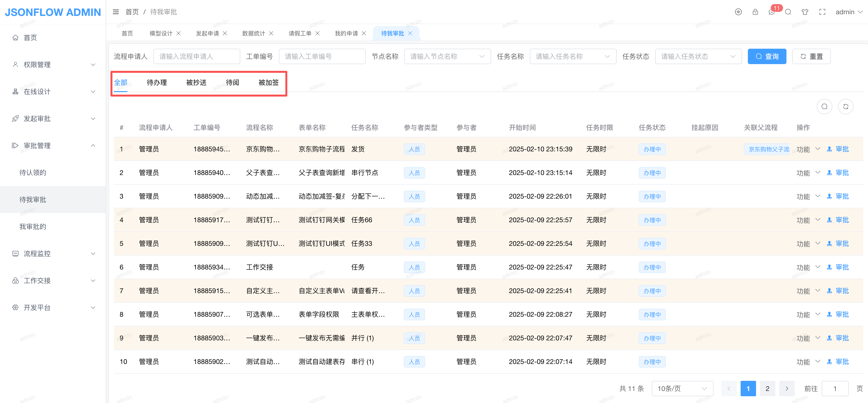Focus the 工单编号 input field
Screen dimensions: 868x403
(322, 57)
